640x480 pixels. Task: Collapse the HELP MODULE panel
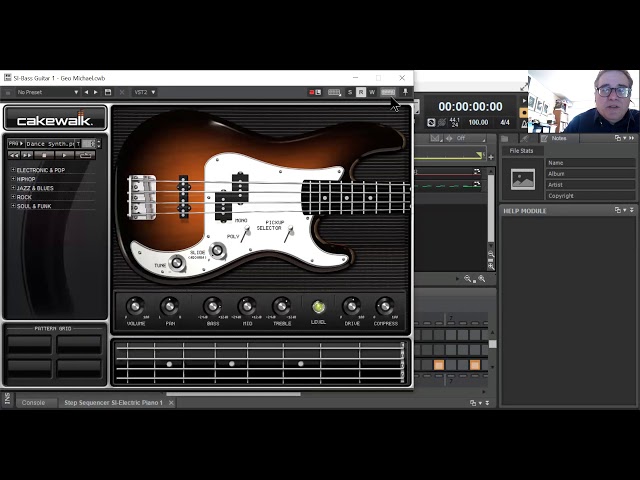[631, 210]
